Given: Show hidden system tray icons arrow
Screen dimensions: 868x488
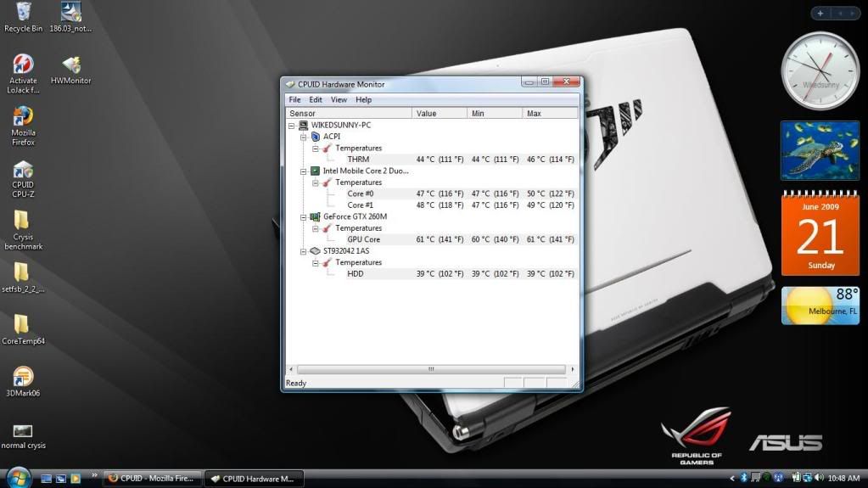Looking at the screenshot, I should [x=732, y=478].
